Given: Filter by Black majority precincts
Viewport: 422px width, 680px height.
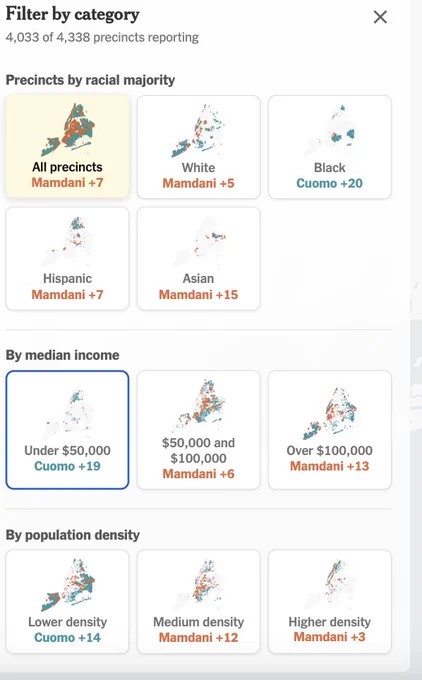Looking at the screenshot, I should (x=330, y=147).
